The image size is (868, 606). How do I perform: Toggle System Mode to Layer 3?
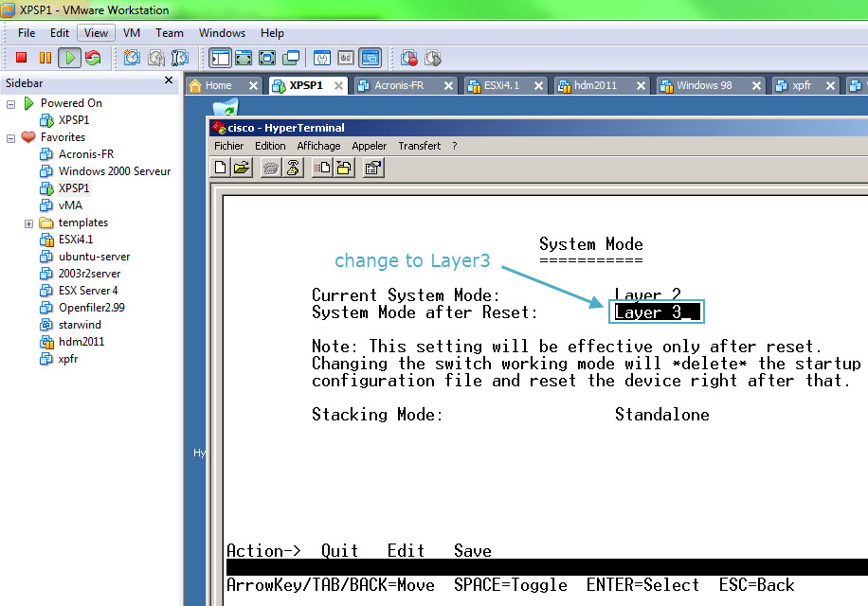[x=656, y=311]
